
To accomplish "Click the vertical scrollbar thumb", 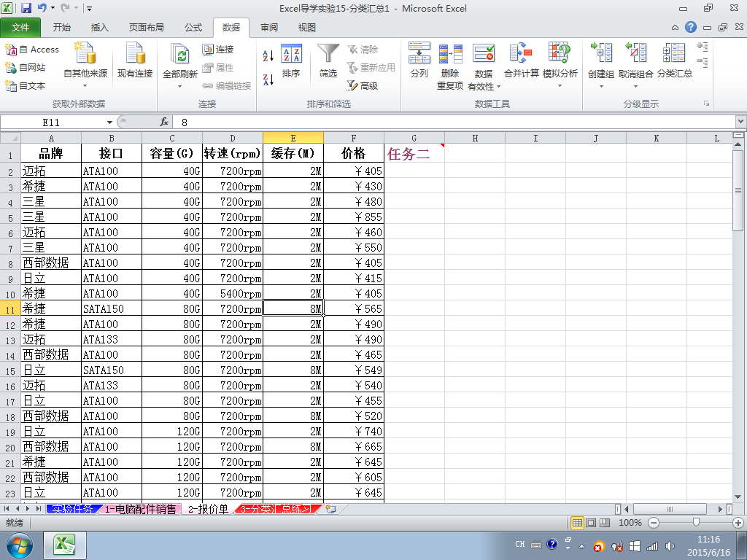I will [x=738, y=190].
